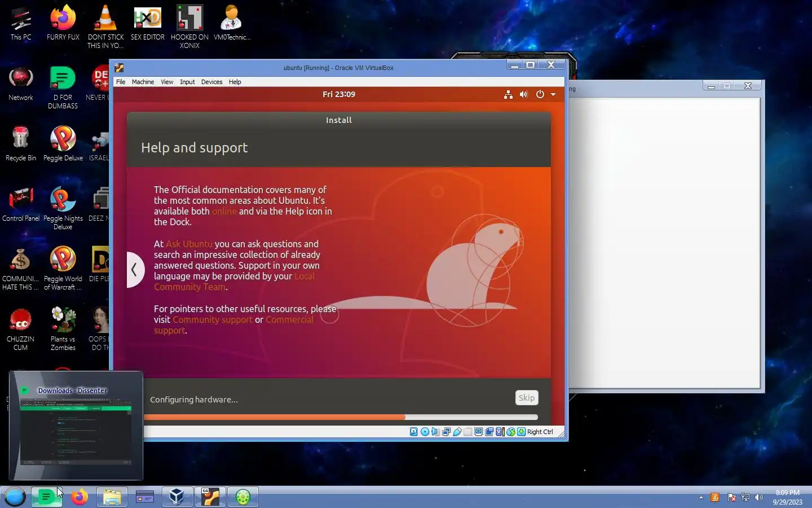Viewport: 812px width, 508px height.
Task: Open the hard disk activity indicator in VirtualBox status bar
Action: pyautogui.click(x=413, y=432)
